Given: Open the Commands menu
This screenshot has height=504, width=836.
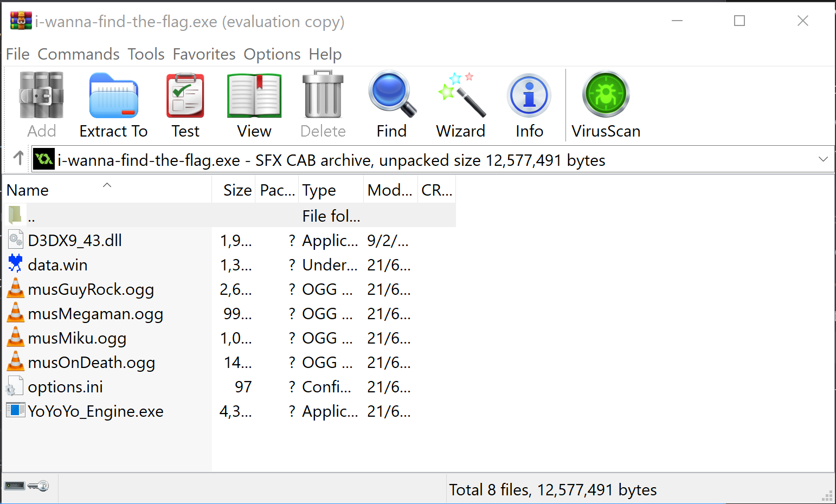Looking at the screenshot, I should [x=79, y=54].
